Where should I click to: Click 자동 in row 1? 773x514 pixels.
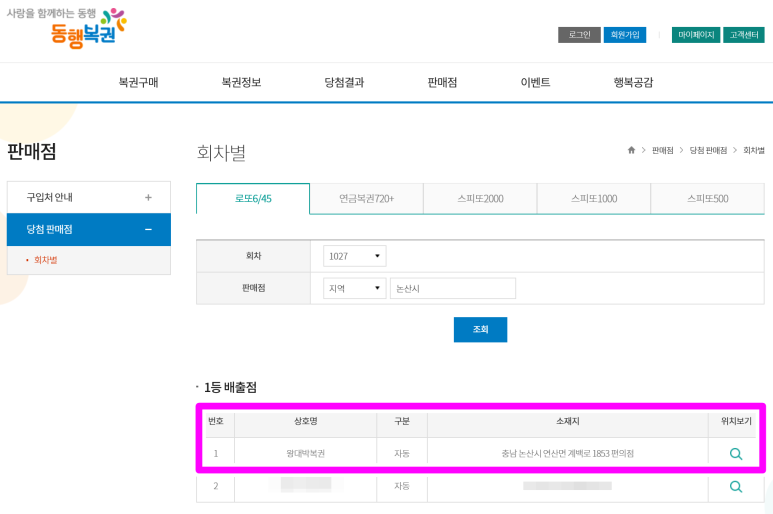(402, 453)
